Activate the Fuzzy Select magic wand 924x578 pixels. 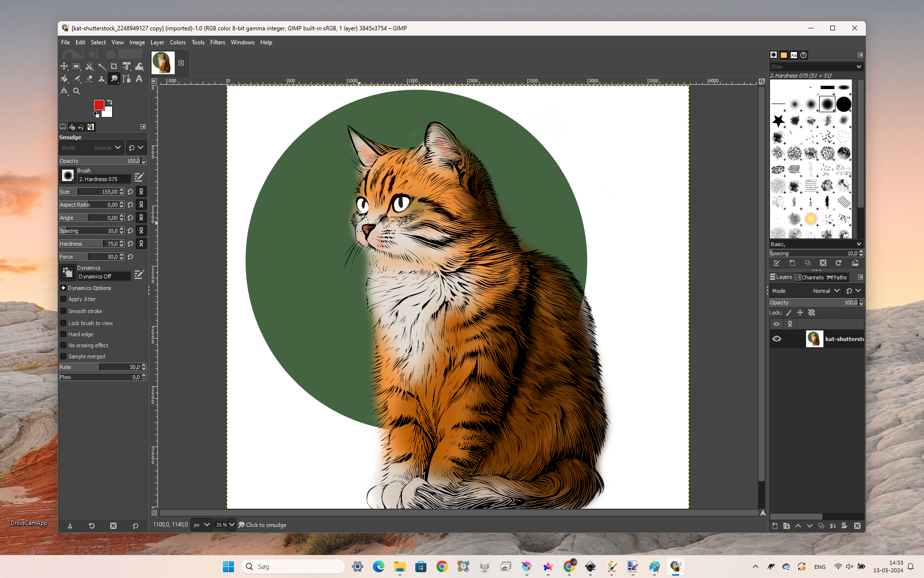pyautogui.click(x=102, y=66)
